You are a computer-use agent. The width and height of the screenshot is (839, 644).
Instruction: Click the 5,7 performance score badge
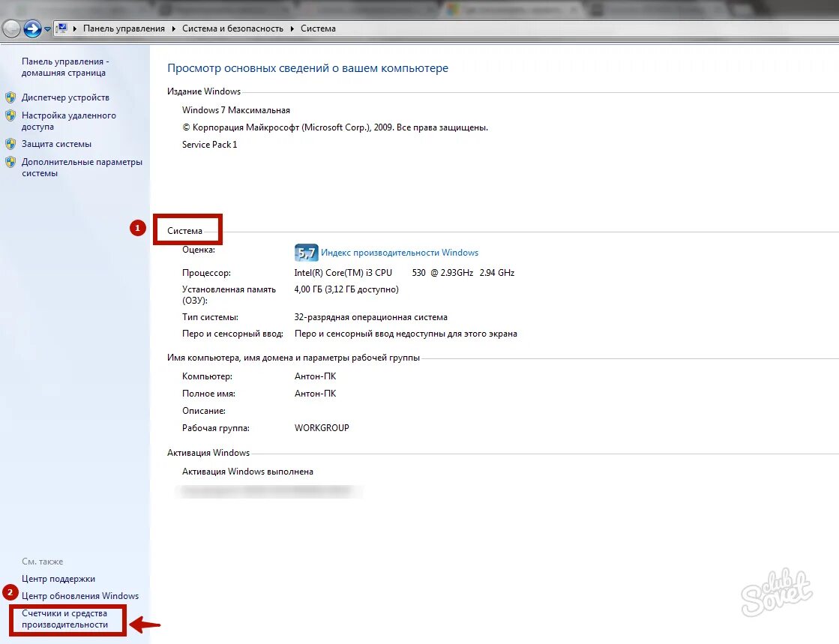click(x=306, y=253)
